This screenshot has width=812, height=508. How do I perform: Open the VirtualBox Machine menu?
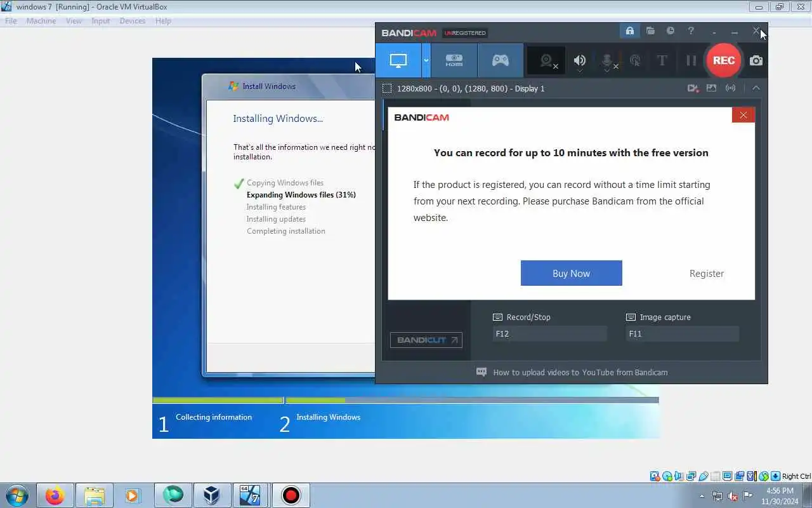(x=41, y=21)
